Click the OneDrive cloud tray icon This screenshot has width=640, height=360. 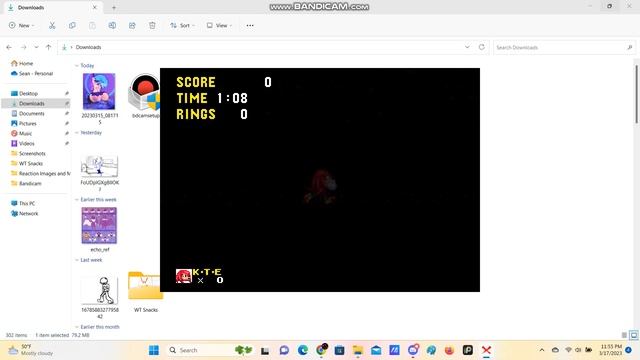(555, 350)
